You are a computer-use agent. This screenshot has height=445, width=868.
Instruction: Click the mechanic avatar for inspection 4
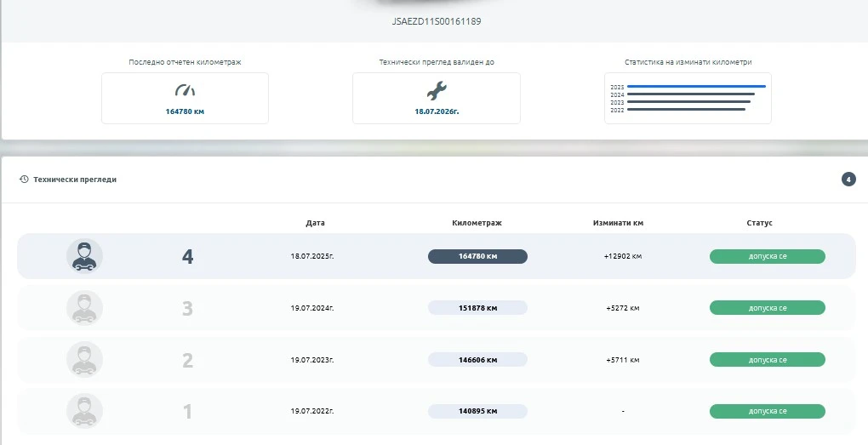(x=85, y=256)
